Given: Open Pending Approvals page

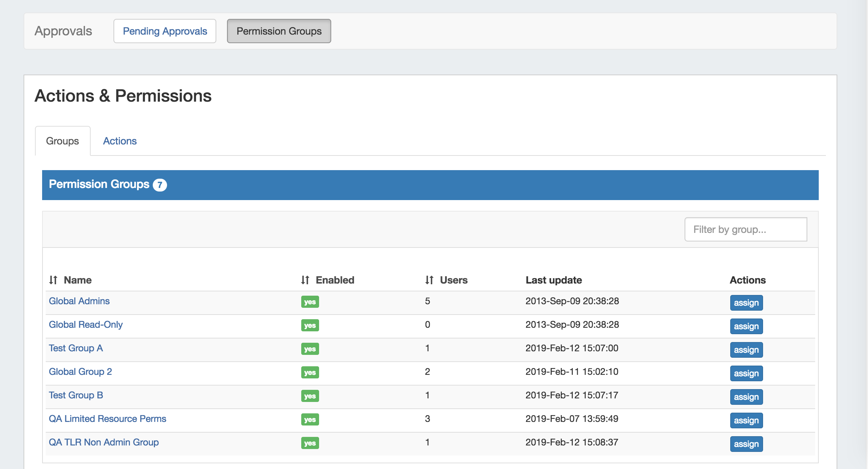Looking at the screenshot, I should pos(165,31).
